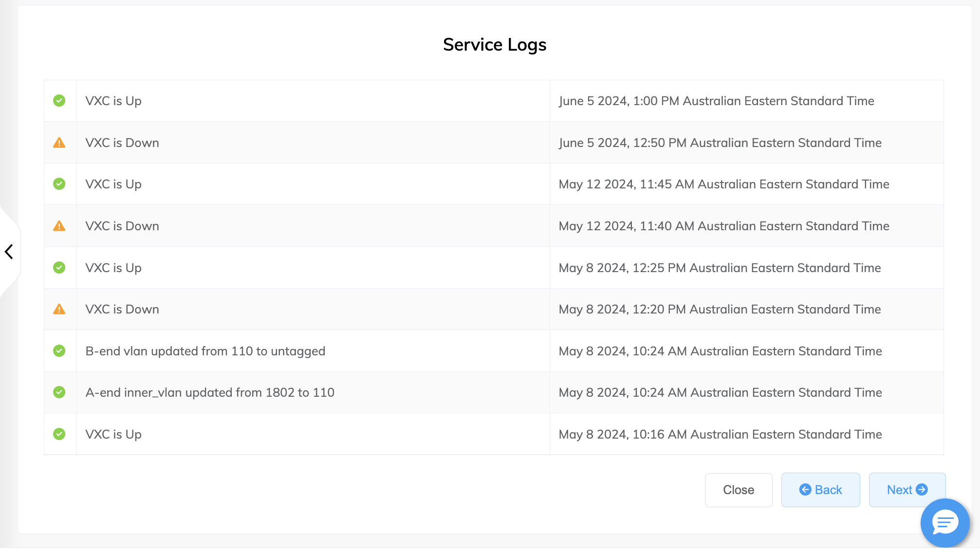Screen dimensions: 980x552
Task: Click the green check icon for June 5 VXC Up
Action: (x=59, y=101)
